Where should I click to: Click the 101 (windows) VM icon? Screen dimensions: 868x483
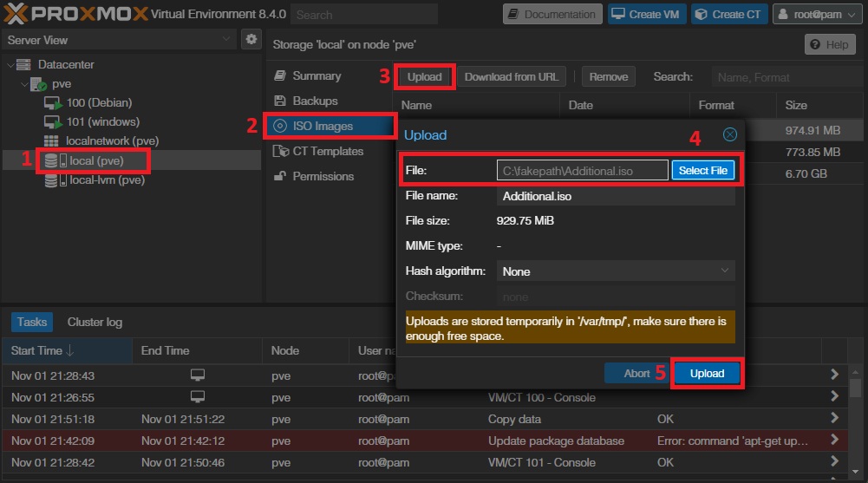(x=53, y=121)
